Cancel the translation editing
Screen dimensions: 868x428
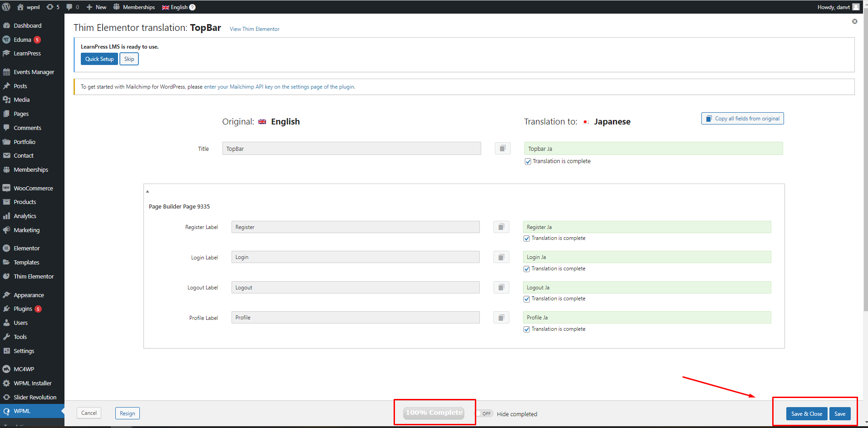pos(89,413)
